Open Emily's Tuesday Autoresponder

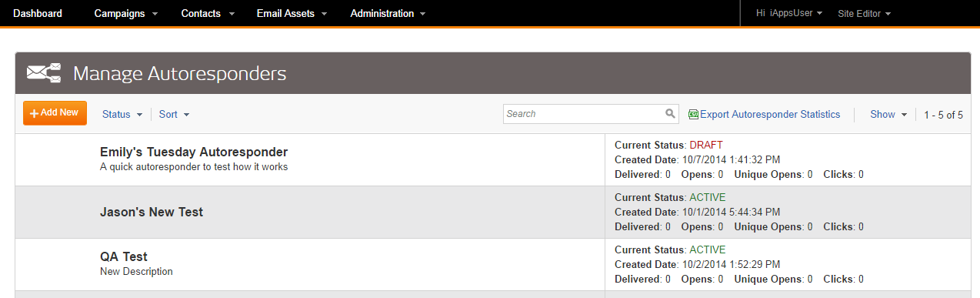coord(194,152)
